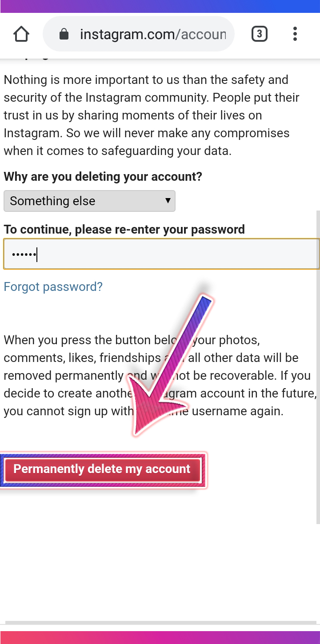
Task: Click "Permanently delete my account" button
Action: 102,470
